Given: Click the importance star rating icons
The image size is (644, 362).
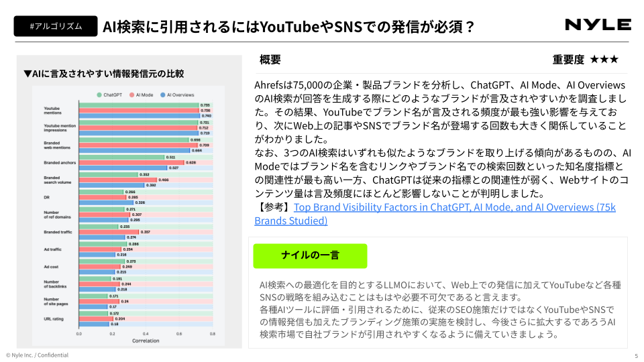Looking at the screenshot, I should pyautogui.click(x=604, y=60).
